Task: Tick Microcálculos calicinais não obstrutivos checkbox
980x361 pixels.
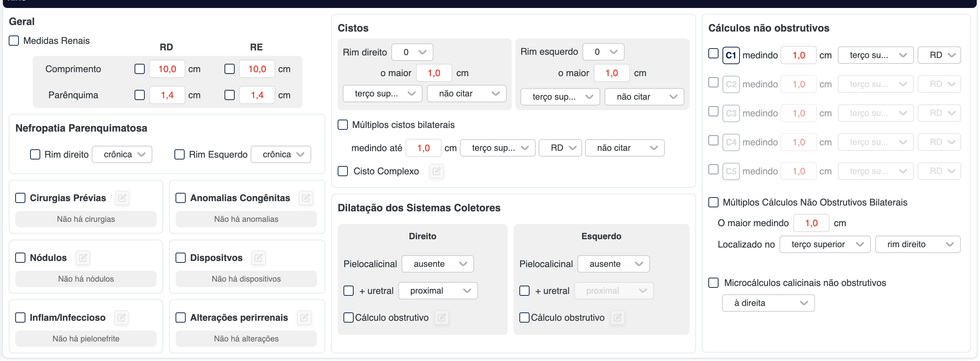Action: tap(713, 283)
